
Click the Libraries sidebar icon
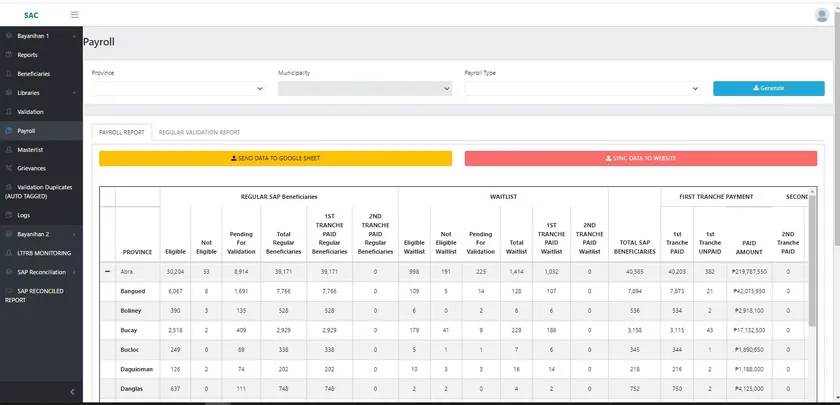tap(9, 93)
